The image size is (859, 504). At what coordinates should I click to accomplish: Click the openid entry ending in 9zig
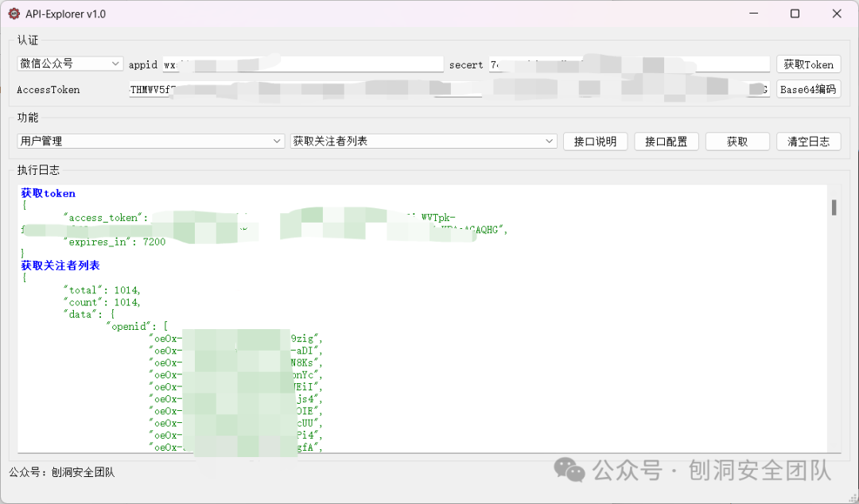coord(236,339)
